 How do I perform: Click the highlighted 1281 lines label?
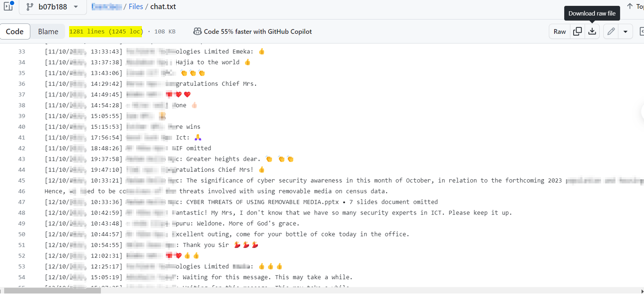pos(106,31)
